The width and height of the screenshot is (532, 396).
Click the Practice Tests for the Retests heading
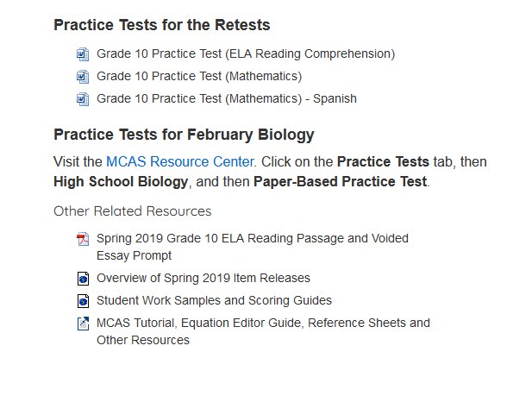(162, 25)
